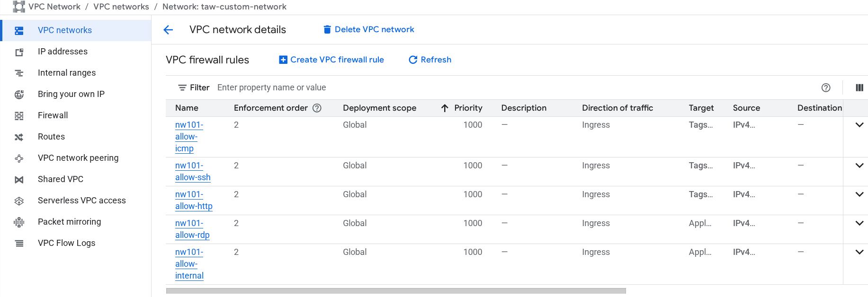Toggle Priority sort arrow
Image resolution: width=868 pixels, height=297 pixels.
[x=445, y=108]
